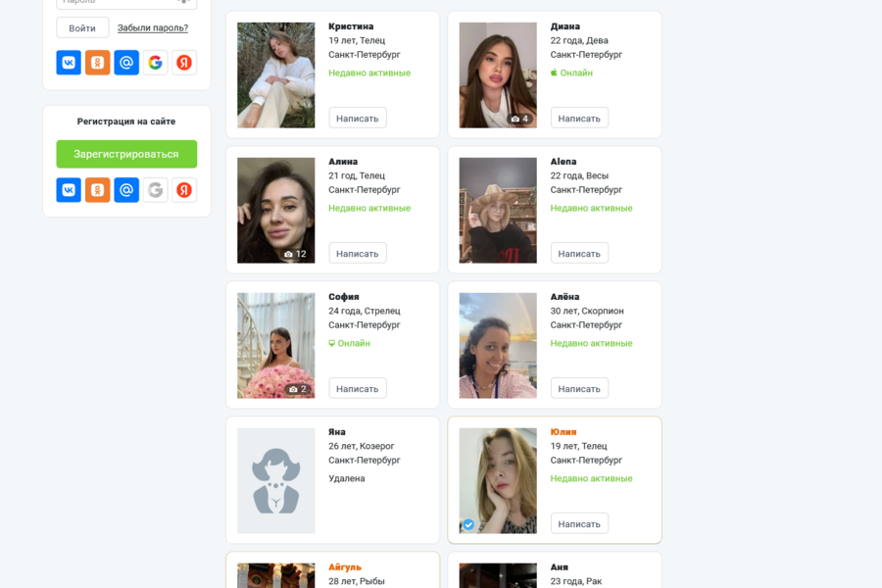882x588 pixels.
Task: Open Alena's photo with the hat
Action: coord(498,211)
